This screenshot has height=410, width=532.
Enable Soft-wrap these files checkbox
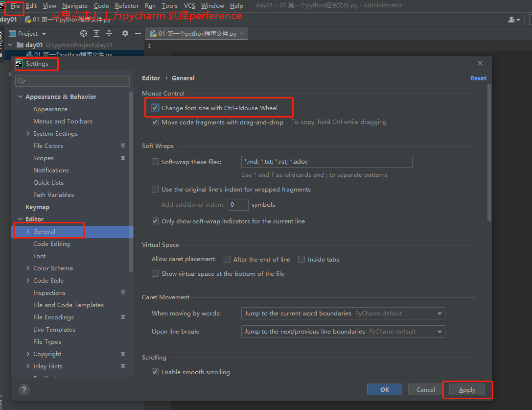pyautogui.click(x=155, y=162)
